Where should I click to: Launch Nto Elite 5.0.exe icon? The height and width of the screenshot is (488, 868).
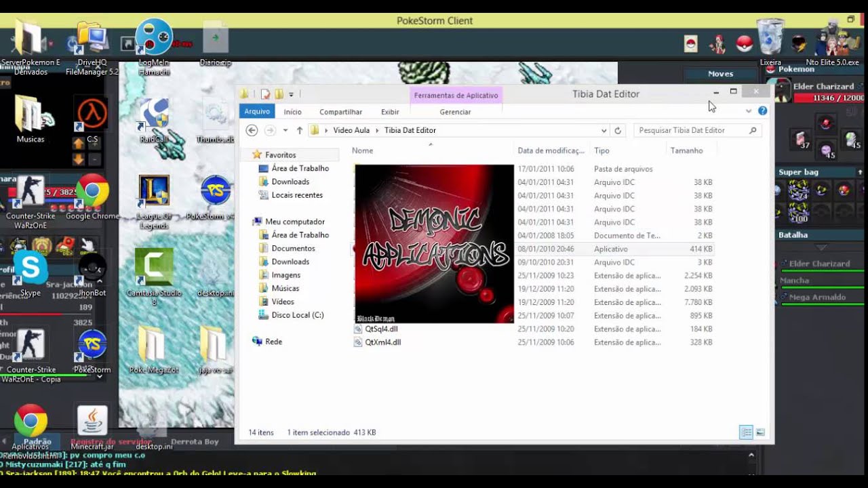tap(832, 42)
